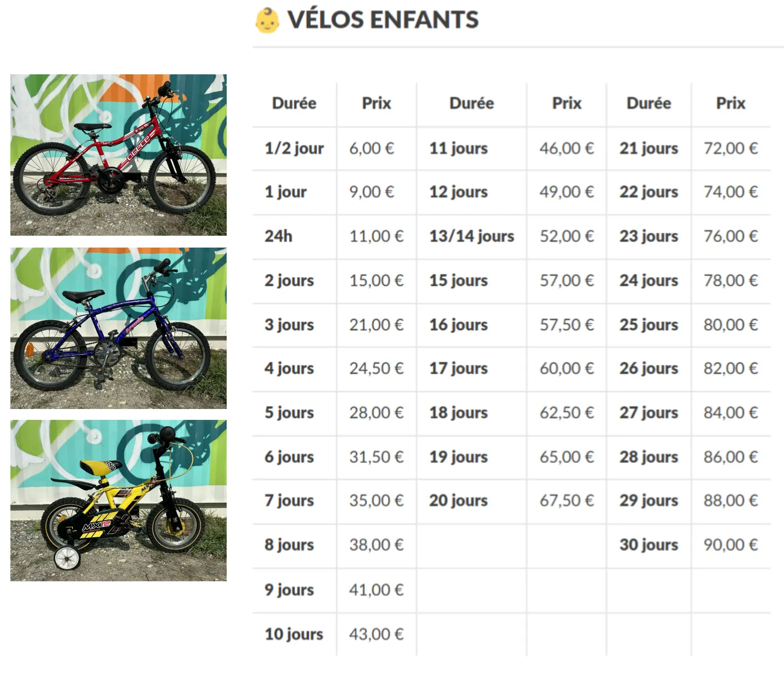784x676 pixels.
Task: Click the 24h duration row label
Action: tap(278, 236)
